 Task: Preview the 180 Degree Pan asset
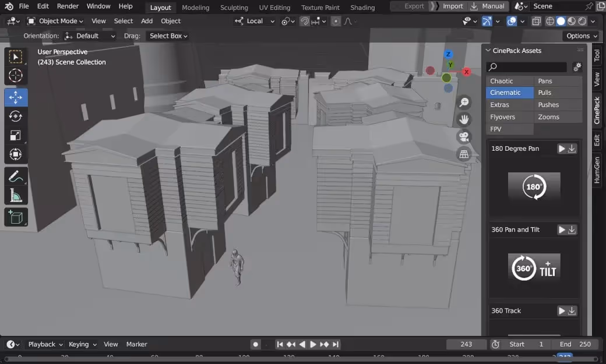click(x=562, y=149)
